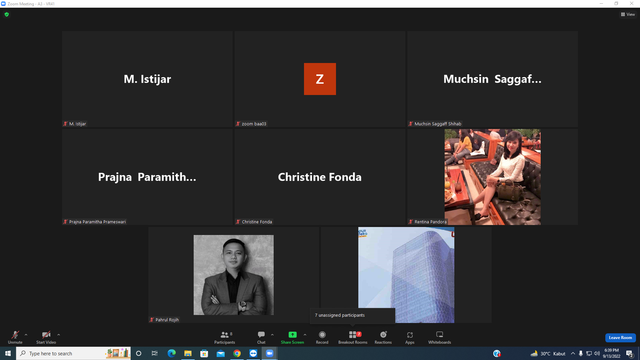Expand video options arrow beside Start Video
The image size is (640, 360).
59,335
